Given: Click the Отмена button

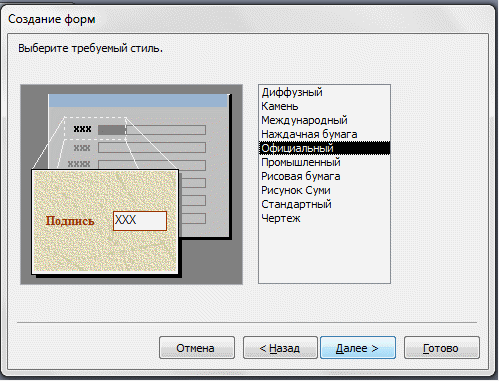Looking at the screenshot, I should pyautogui.click(x=197, y=348).
